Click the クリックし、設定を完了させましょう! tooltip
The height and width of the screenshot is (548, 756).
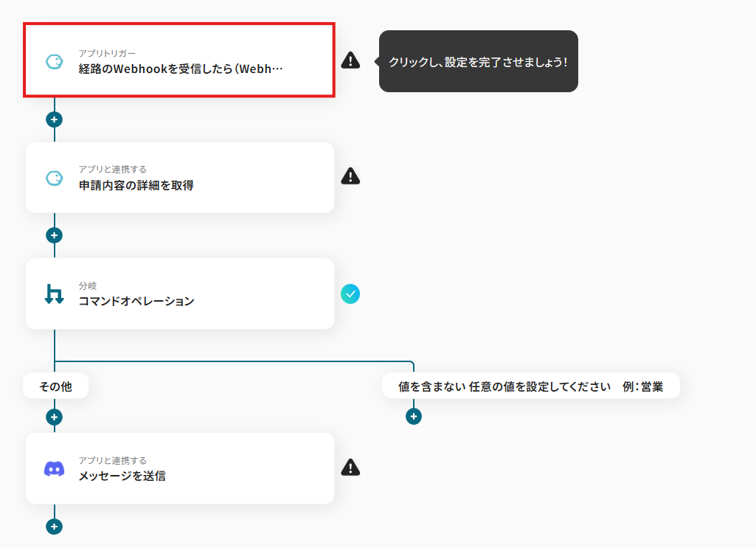coord(478,61)
